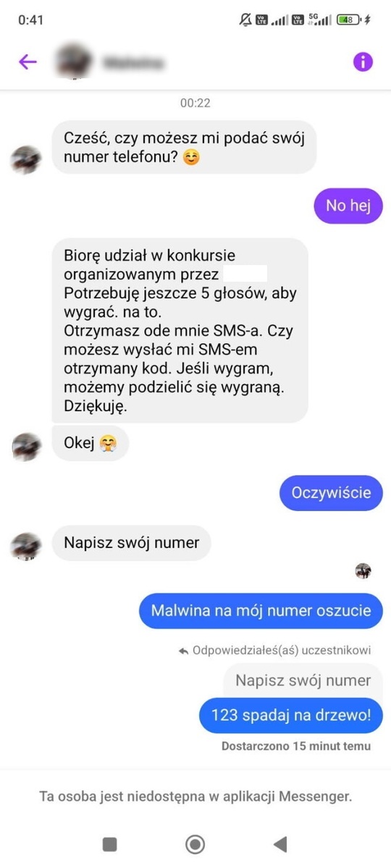Select 'Malwina na mój numer oszucie' message

coord(261,611)
